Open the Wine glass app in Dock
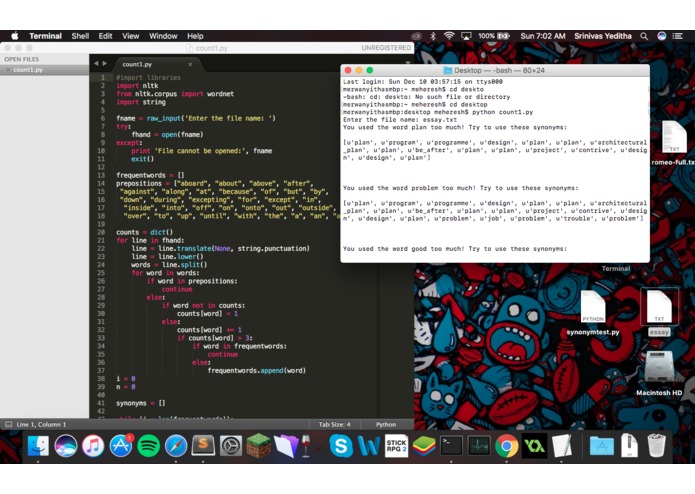 [x=306, y=446]
